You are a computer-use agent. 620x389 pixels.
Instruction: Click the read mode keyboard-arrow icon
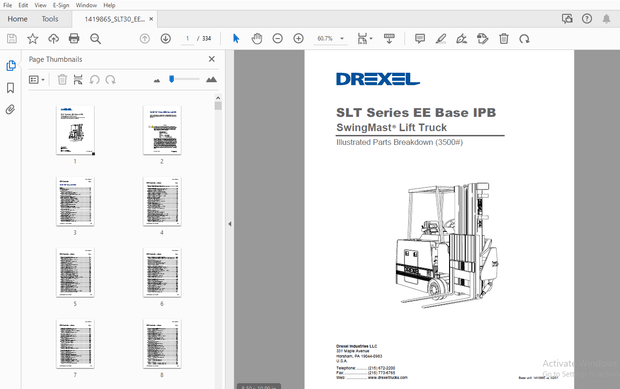(x=389, y=38)
